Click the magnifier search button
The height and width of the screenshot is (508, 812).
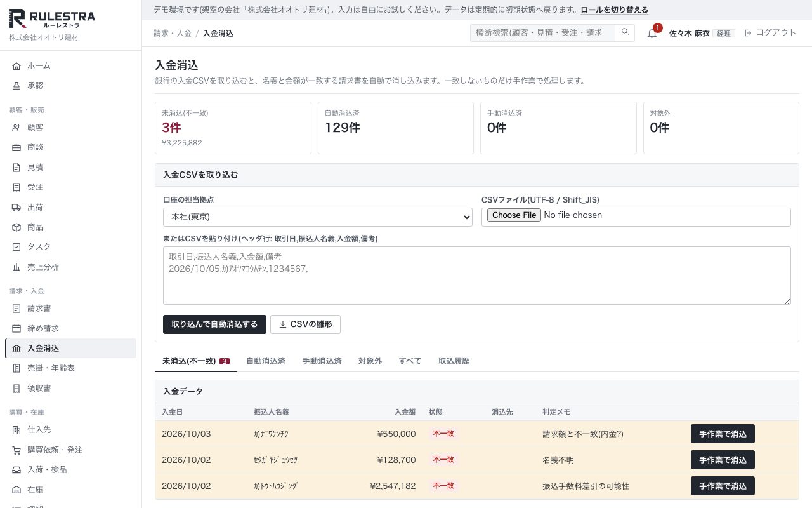[625, 33]
